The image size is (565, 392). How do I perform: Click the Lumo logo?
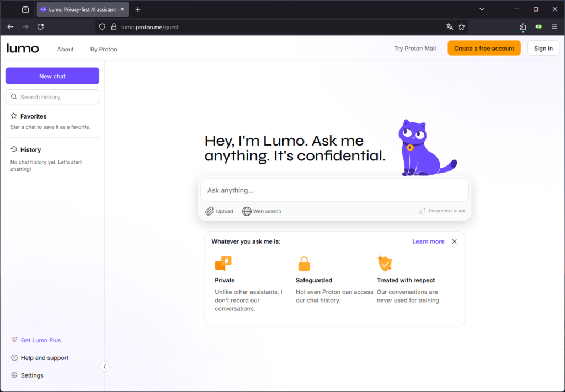coord(23,48)
